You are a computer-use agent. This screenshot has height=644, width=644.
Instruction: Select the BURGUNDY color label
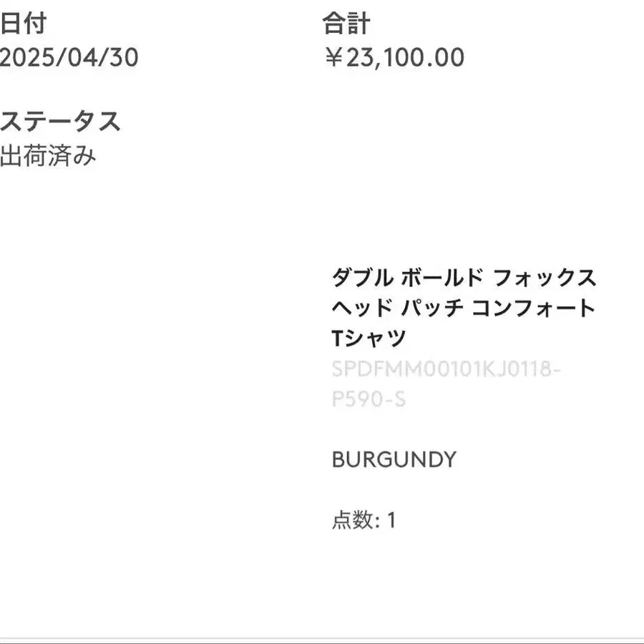coord(394,459)
